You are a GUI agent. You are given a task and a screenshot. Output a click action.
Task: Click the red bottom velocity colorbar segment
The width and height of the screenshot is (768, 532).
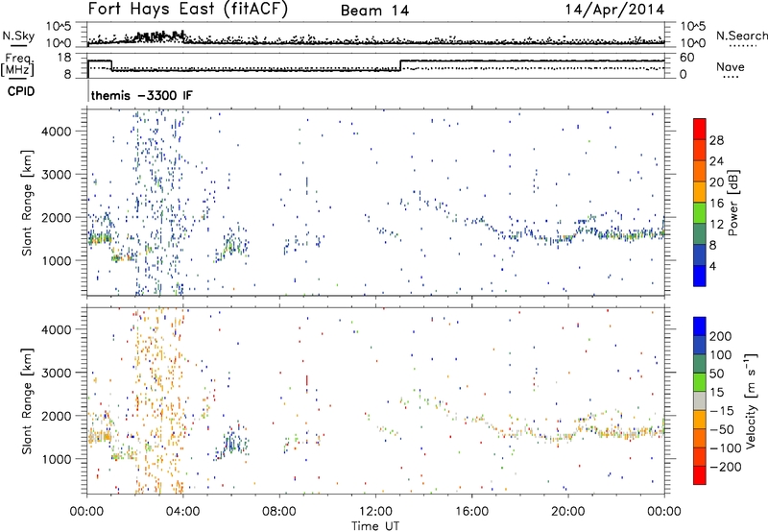pos(700,475)
